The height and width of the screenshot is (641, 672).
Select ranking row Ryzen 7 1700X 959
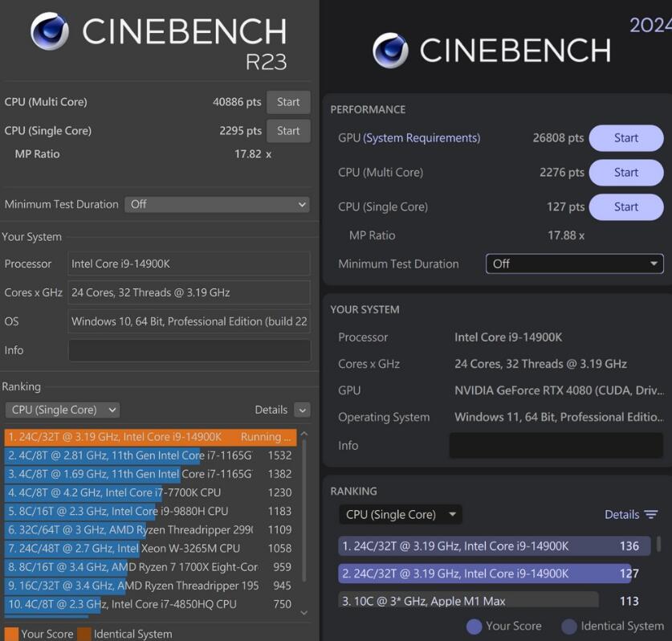click(150, 567)
